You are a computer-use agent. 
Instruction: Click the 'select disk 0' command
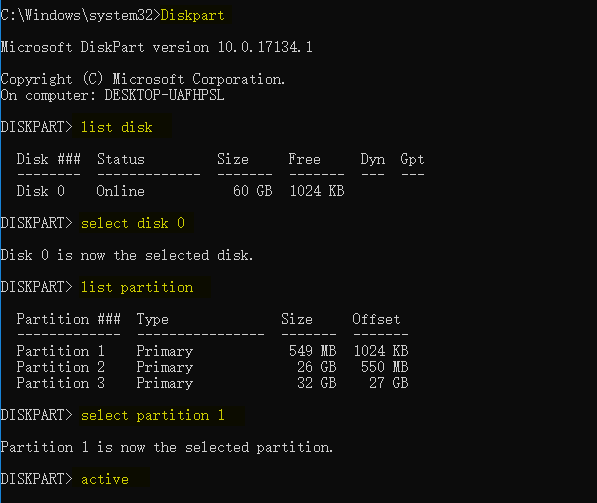pyautogui.click(x=133, y=223)
